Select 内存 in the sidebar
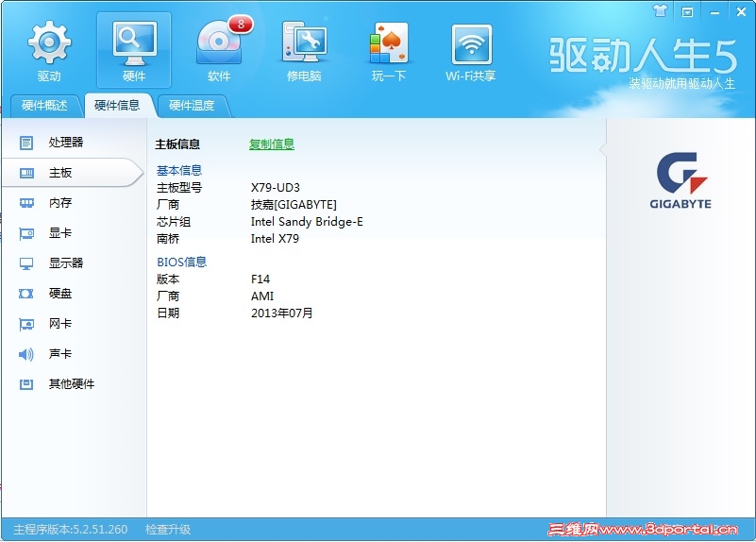Image resolution: width=756 pixels, height=542 pixels. (x=60, y=203)
